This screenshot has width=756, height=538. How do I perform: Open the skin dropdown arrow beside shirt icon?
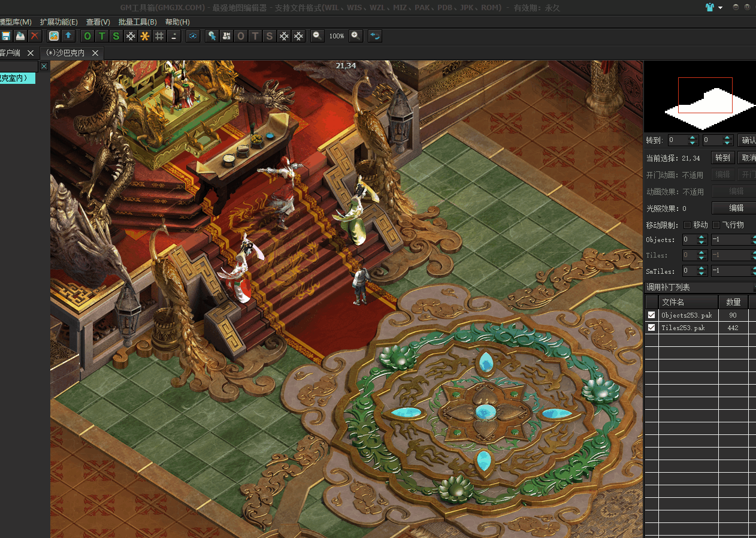[720, 8]
